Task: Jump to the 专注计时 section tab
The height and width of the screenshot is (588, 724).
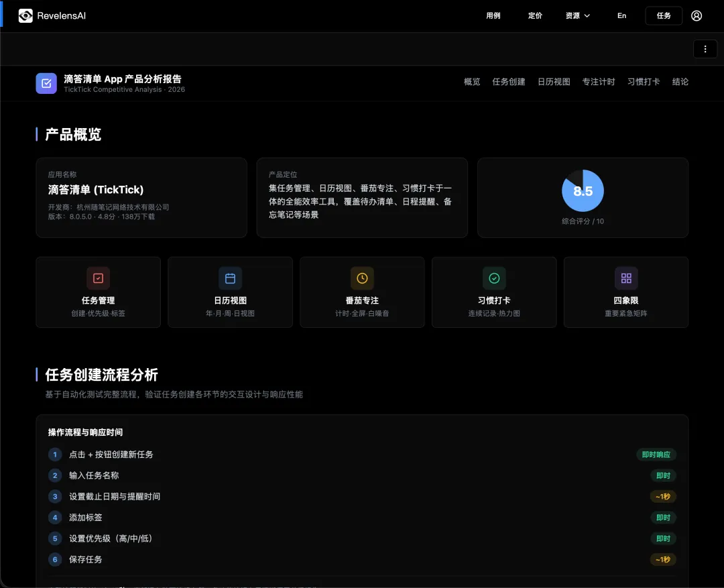Action: click(x=599, y=82)
